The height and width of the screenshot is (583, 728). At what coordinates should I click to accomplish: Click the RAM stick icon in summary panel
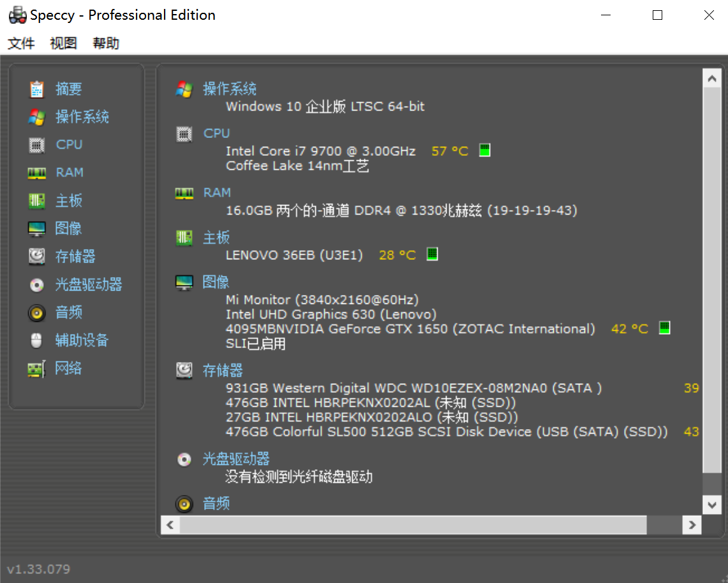pos(184,193)
